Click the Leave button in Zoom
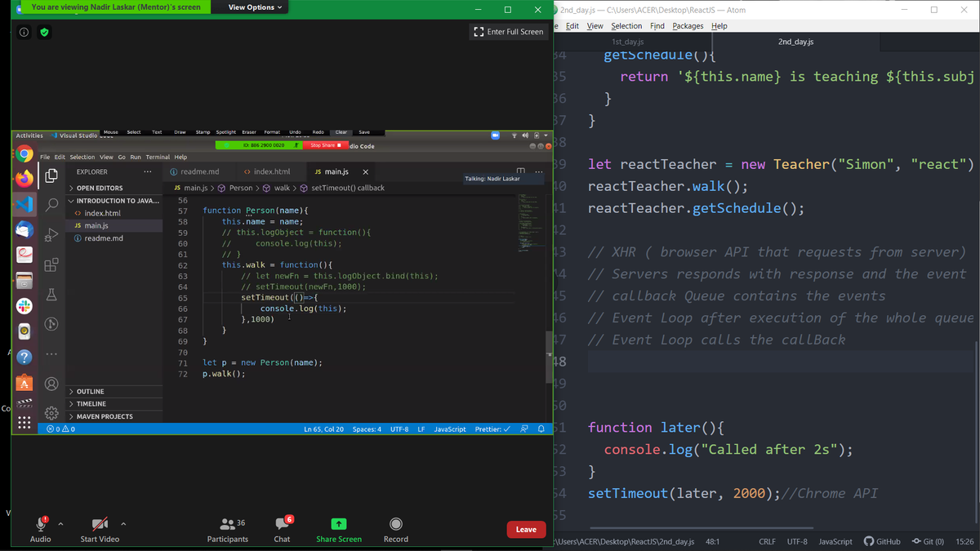Screen dimensions: 980x551 [x=525, y=529]
